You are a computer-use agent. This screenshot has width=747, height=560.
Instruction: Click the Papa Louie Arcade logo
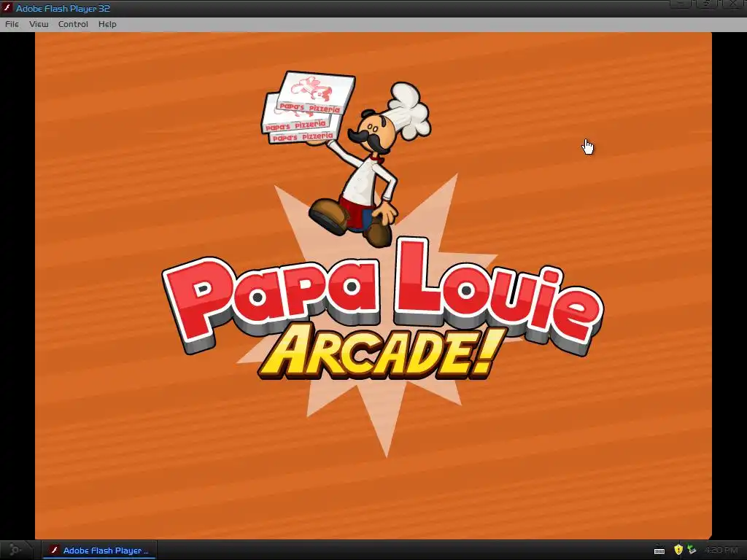click(382, 307)
